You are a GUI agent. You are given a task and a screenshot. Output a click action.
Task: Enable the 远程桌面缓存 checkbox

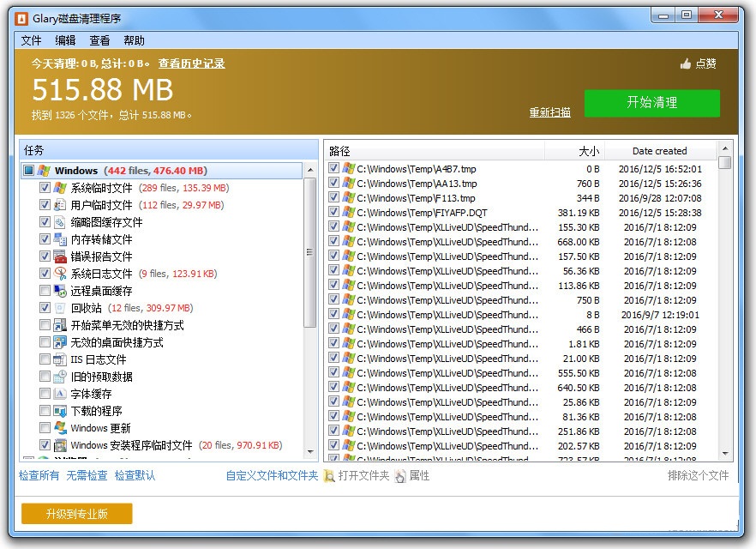(45, 291)
